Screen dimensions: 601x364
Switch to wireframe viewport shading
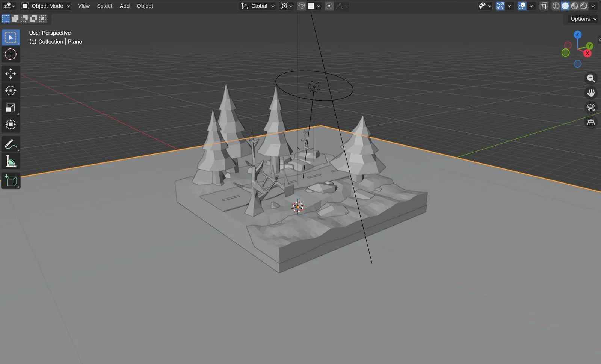tap(556, 6)
